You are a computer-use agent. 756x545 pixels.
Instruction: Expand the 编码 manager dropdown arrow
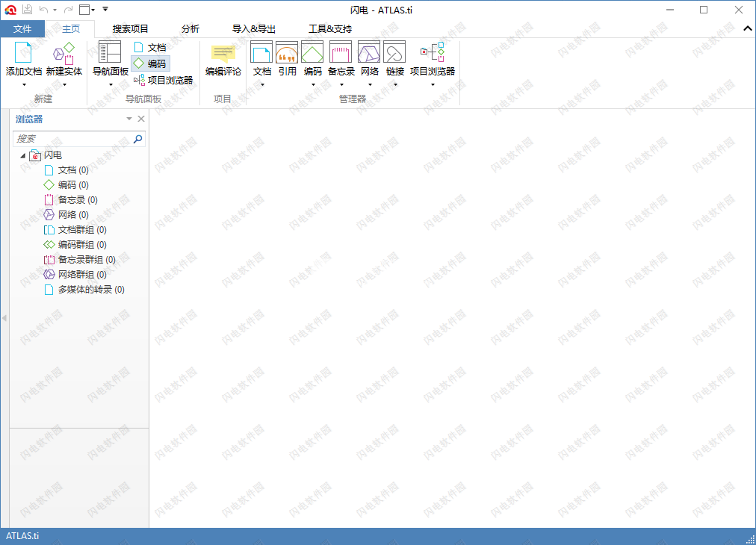(x=314, y=85)
